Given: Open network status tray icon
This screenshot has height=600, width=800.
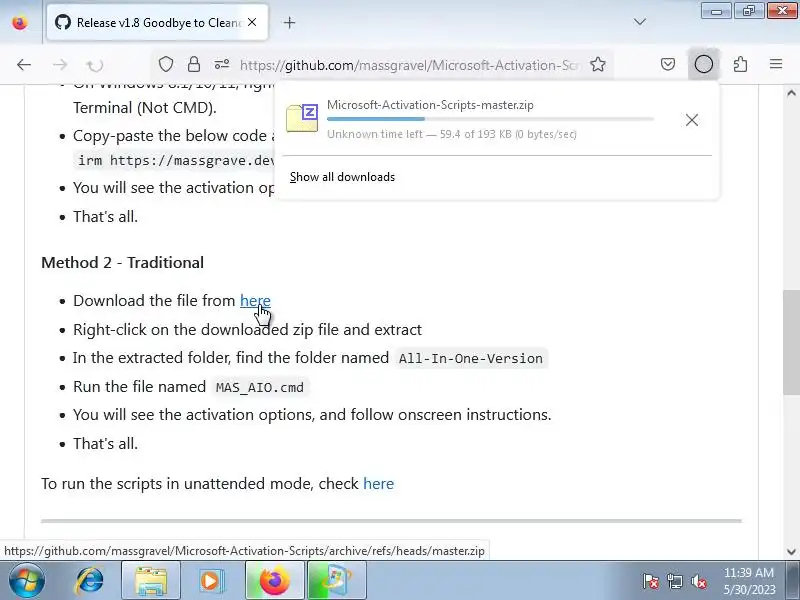Looking at the screenshot, I should [x=674, y=581].
